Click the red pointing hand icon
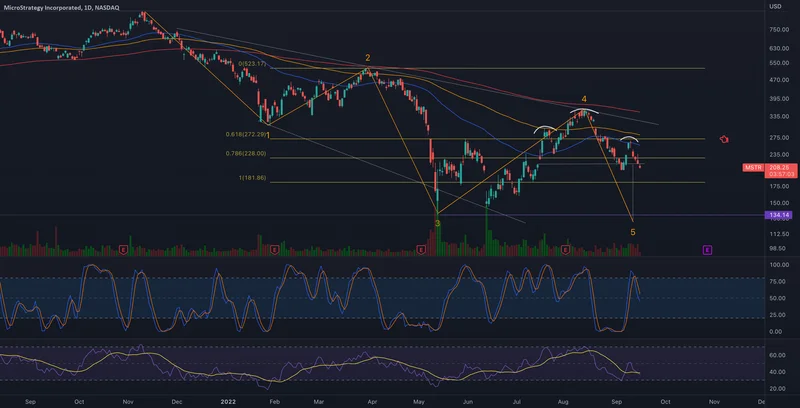 pyautogui.click(x=724, y=139)
